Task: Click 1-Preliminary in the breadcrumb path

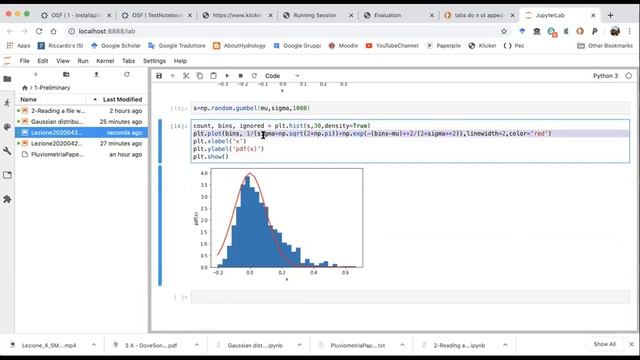Action: point(52,88)
